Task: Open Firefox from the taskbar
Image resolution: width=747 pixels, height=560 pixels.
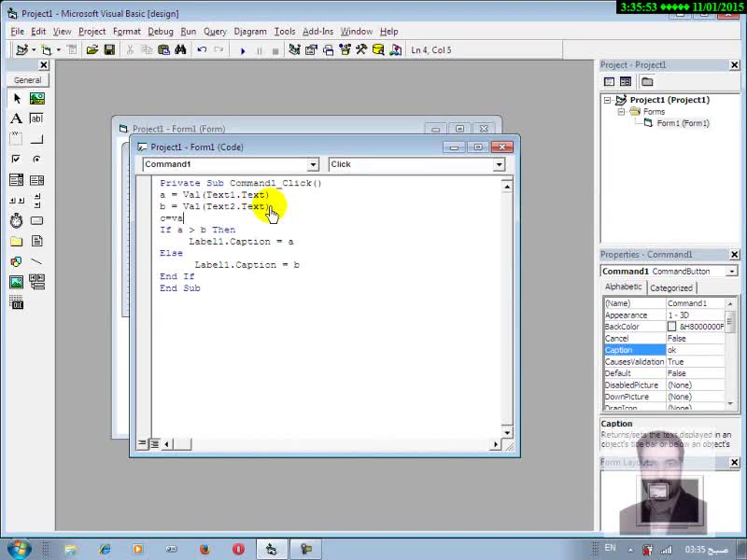Action: 204,549
